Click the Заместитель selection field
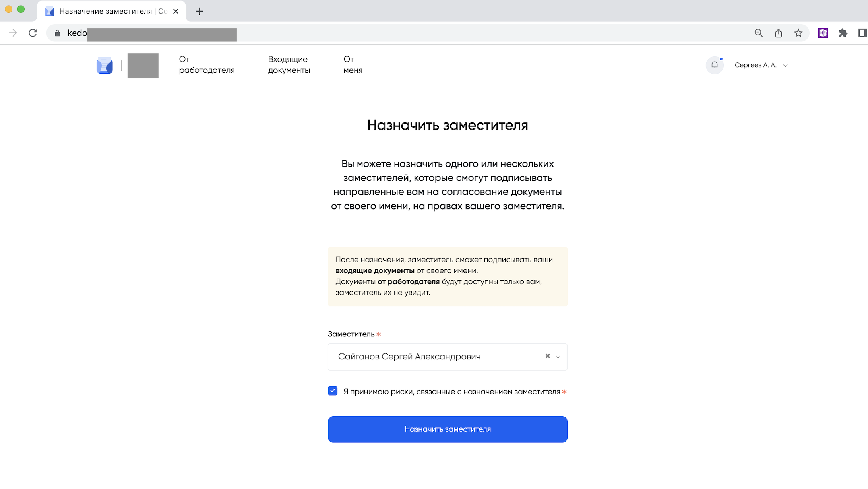The height and width of the screenshot is (489, 868). [433, 357]
